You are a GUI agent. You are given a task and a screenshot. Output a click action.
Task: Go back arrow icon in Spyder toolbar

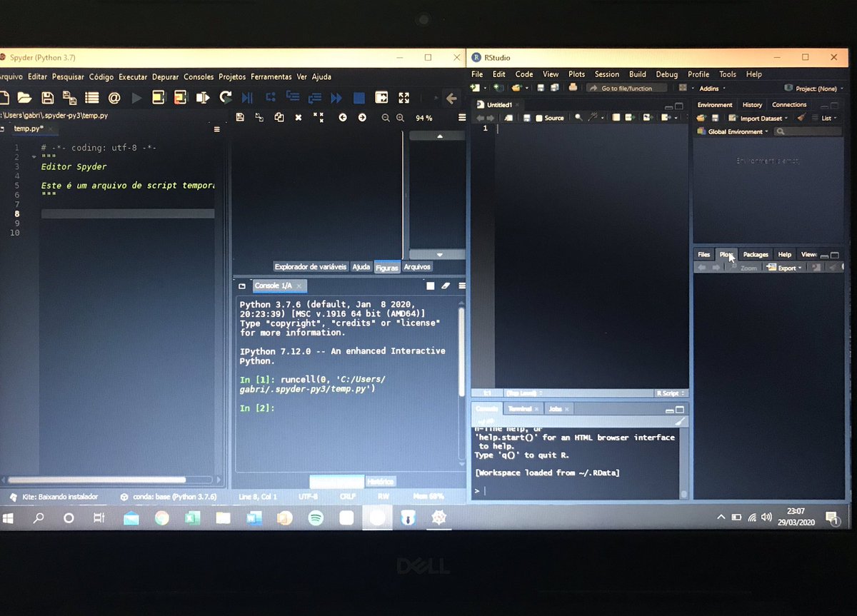tap(451, 98)
